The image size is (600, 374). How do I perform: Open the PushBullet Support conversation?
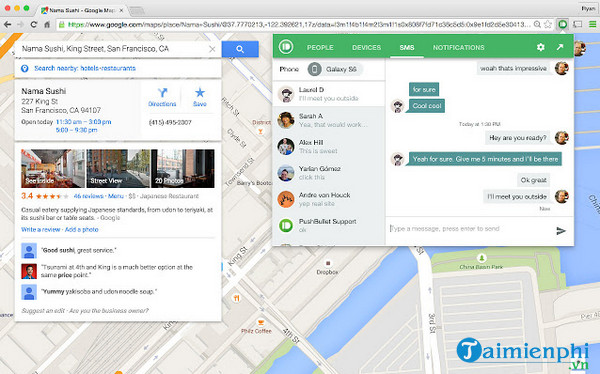click(329, 226)
